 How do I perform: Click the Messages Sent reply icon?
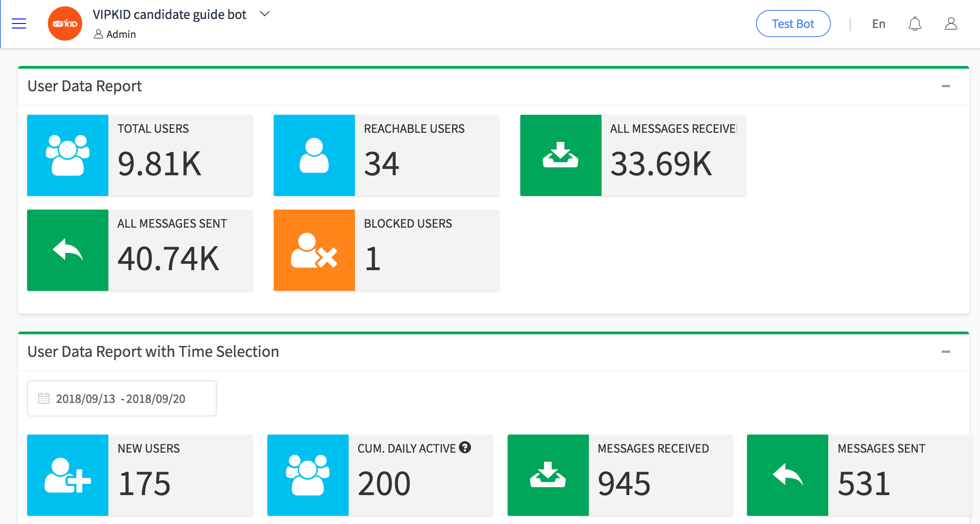tap(787, 475)
